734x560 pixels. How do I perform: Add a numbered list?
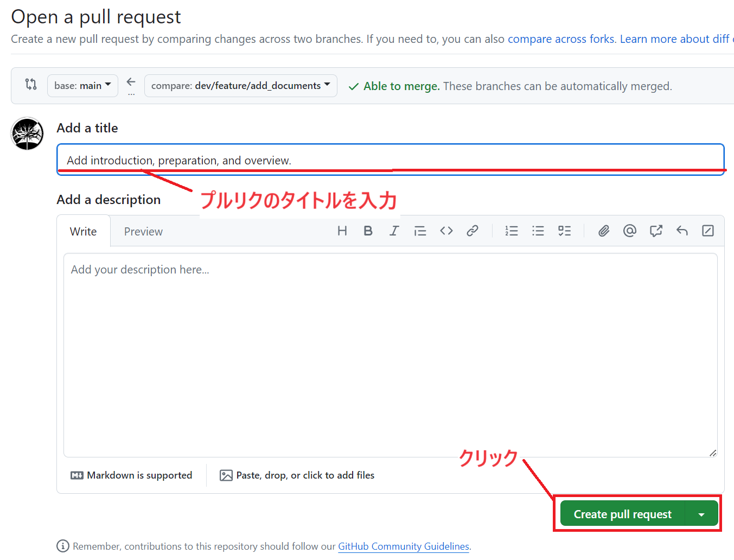[x=511, y=231]
